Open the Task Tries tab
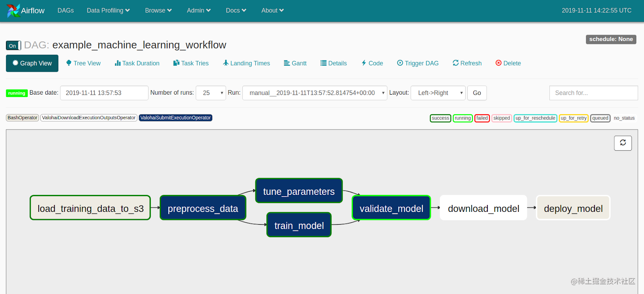 pyautogui.click(x=191, y=63)
